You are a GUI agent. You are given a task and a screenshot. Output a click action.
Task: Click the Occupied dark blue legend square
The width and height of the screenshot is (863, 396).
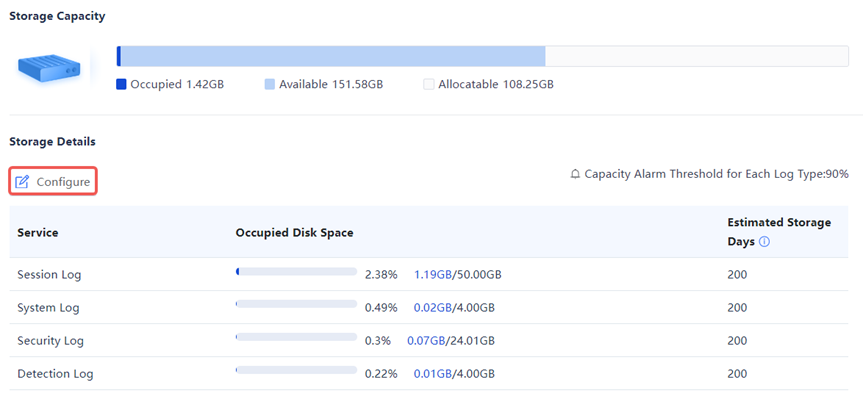point(121,84)
